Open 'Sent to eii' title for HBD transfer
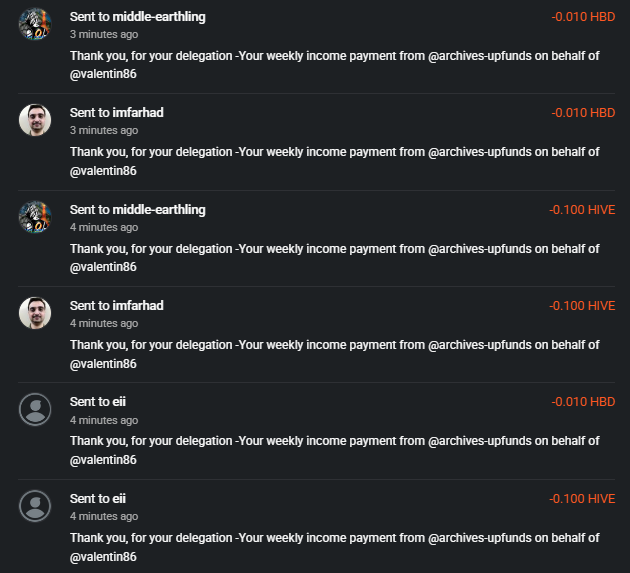 [x=98, y=401]
